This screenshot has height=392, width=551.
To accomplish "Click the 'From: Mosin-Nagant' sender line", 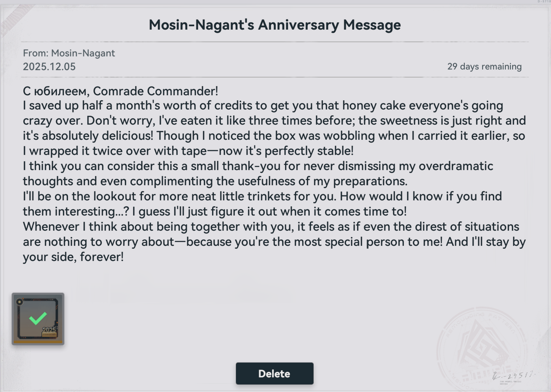I will (x=69, y=53).
